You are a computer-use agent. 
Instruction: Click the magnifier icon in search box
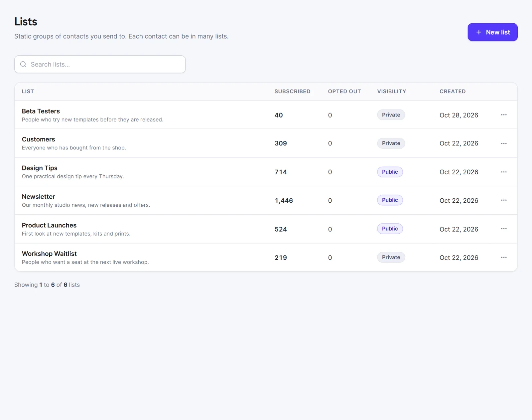point(23,64)
